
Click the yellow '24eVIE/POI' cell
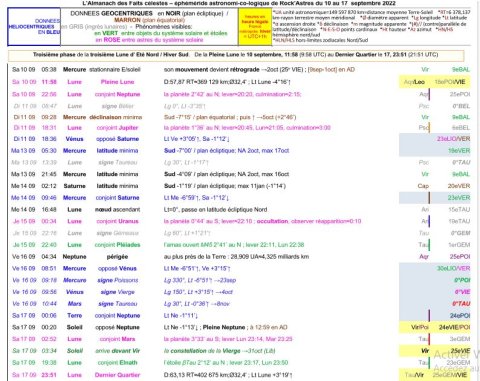[454, 327]
